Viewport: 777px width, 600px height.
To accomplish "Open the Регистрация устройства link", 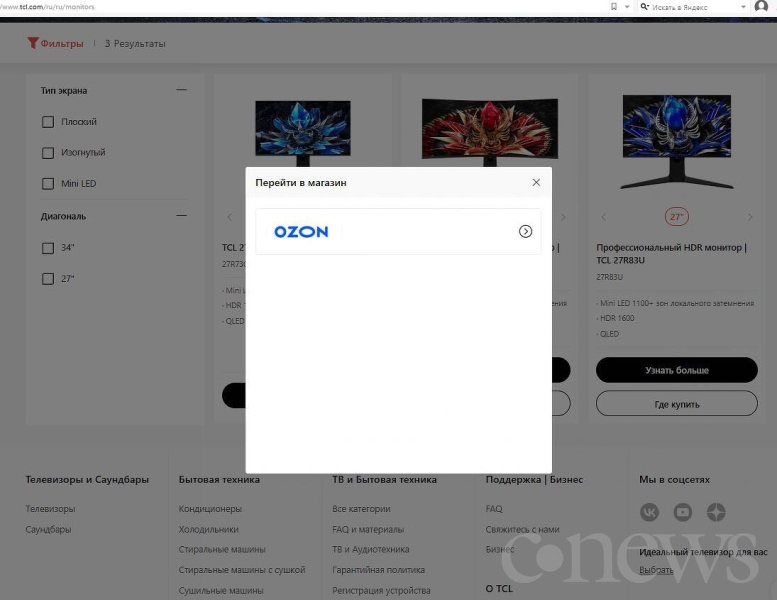I will point(381,591).
